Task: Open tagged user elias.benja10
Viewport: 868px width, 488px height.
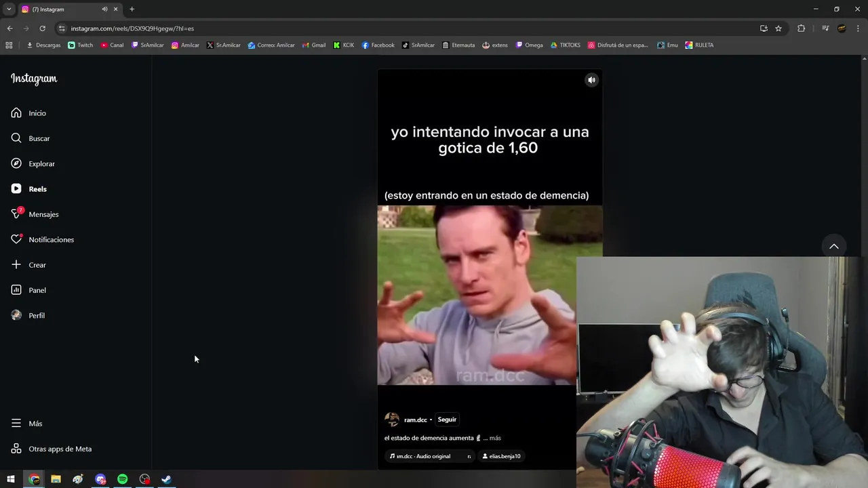Action: coord(501,456)
